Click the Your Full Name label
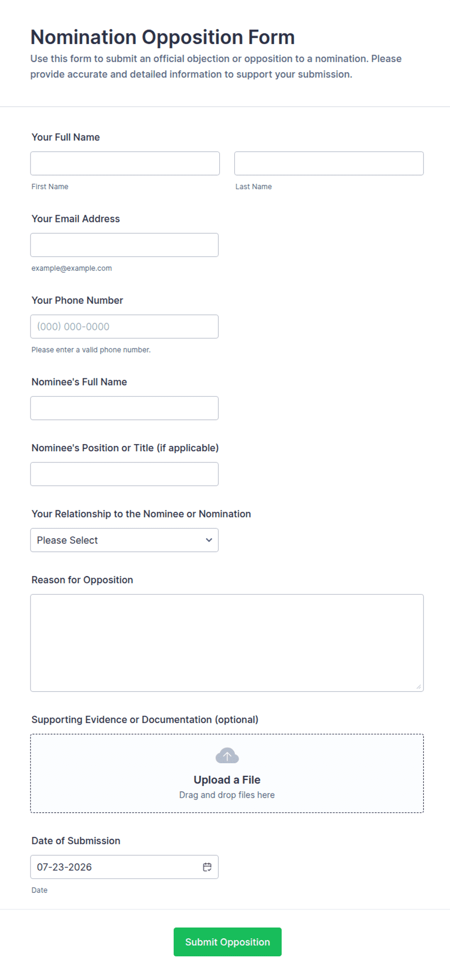The width and height of the screenshot is (450, 980). [66, 137]
